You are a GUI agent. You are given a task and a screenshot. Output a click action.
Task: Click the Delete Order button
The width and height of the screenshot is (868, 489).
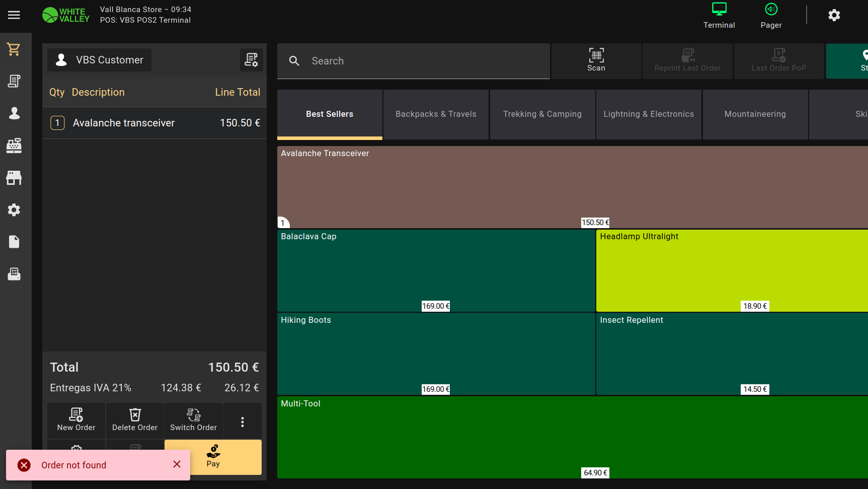[135, 420]
